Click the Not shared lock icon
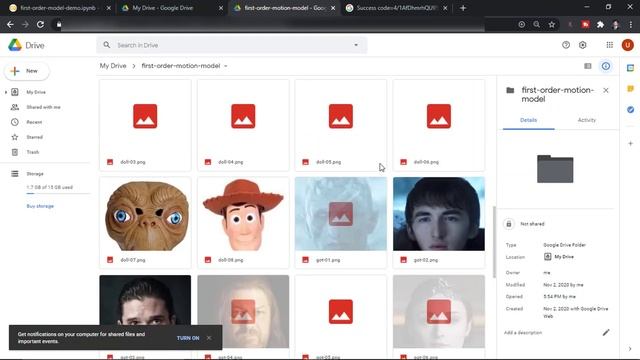The height and width of the screenshot is (360, 640). 509,224
